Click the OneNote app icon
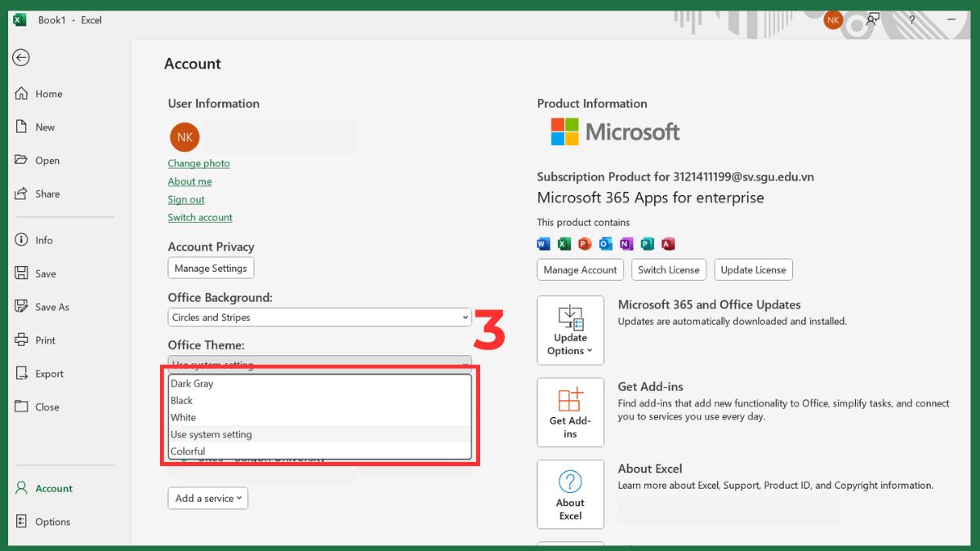980x551 pixels. [x=625, y=243]
